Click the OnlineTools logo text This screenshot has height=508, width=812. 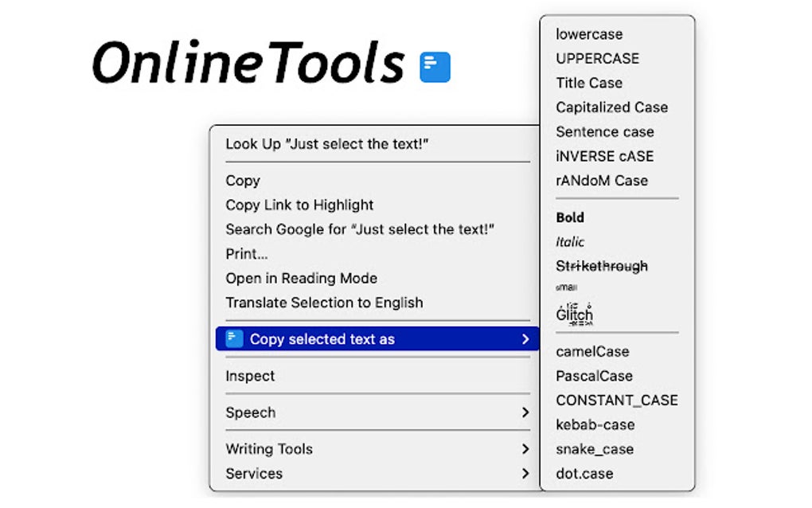[x=247, y=64]
